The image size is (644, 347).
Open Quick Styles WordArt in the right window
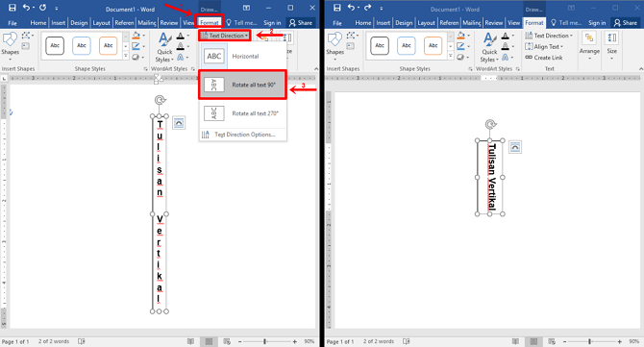click(489, 47)
